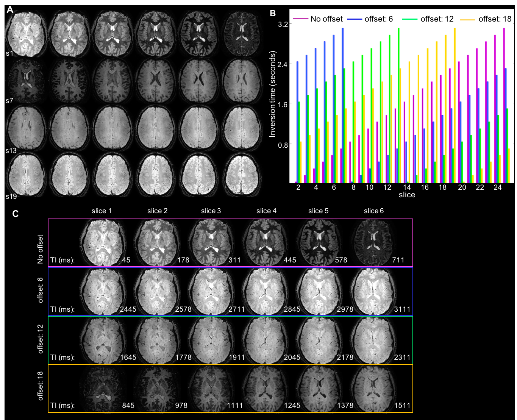Click the slice 3 column header

tap(211, 211)
